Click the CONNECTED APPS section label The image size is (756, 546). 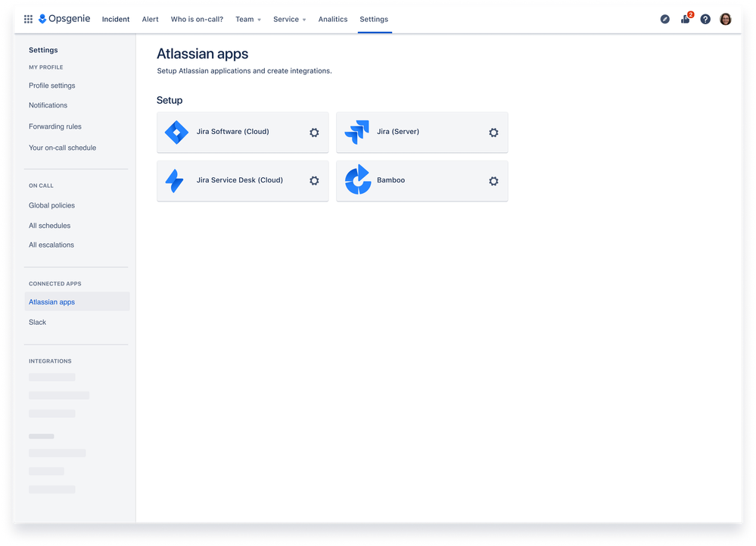[55, 284]
